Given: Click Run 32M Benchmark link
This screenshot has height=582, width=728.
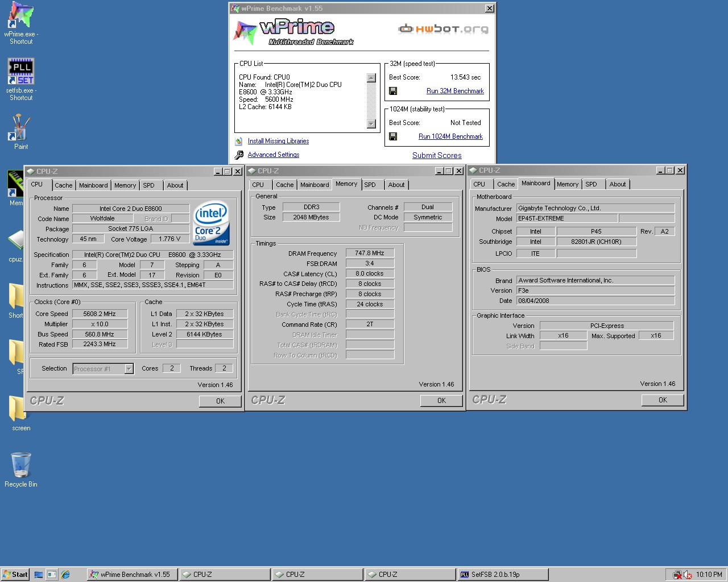Looking at the screenshot, I should pyautogui.click(x=455, y=91).
